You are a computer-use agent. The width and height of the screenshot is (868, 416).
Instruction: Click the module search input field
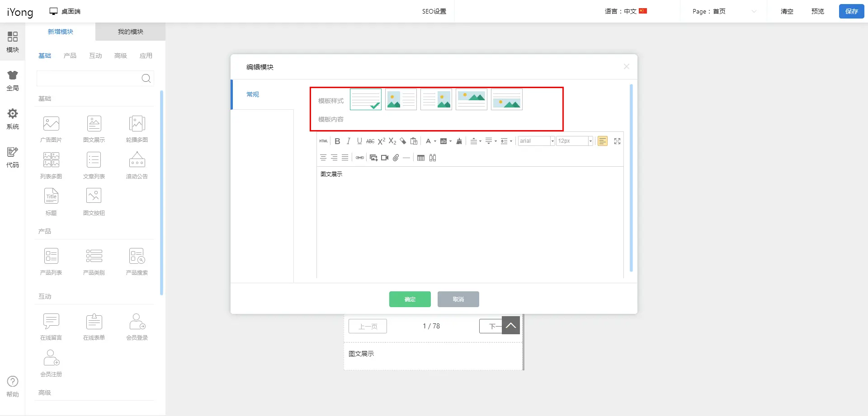89,79
